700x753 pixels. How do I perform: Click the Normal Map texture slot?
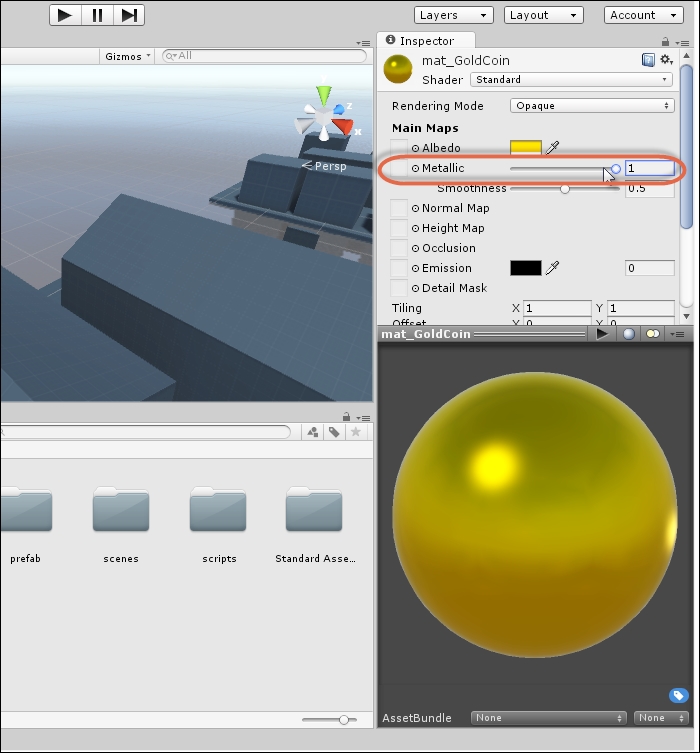[x=399, y=208]
